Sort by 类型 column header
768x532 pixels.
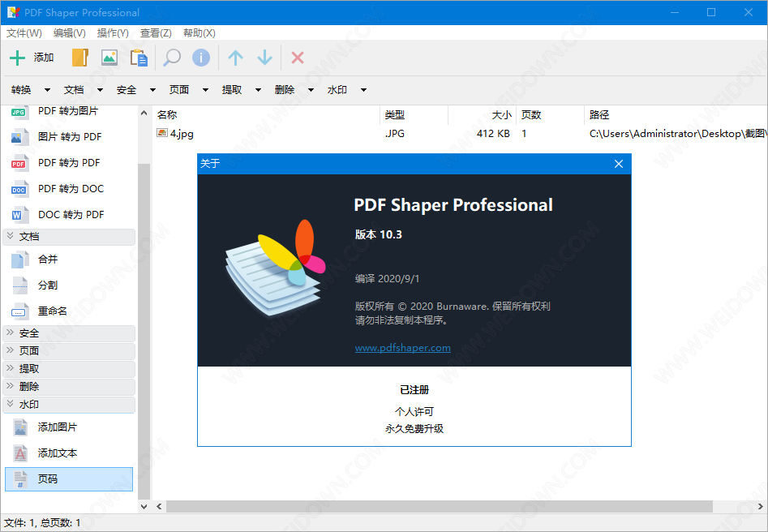pos(414,114)
